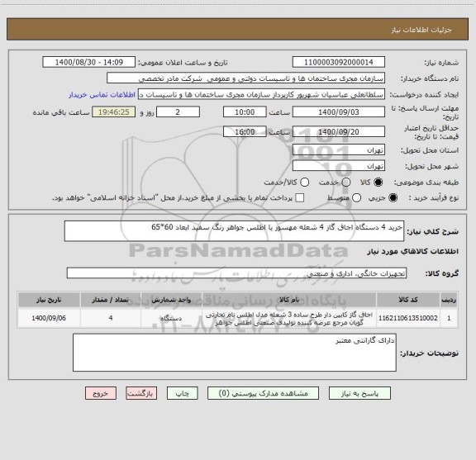
Task: Click the خروج exit button
Action: (101, 393)
